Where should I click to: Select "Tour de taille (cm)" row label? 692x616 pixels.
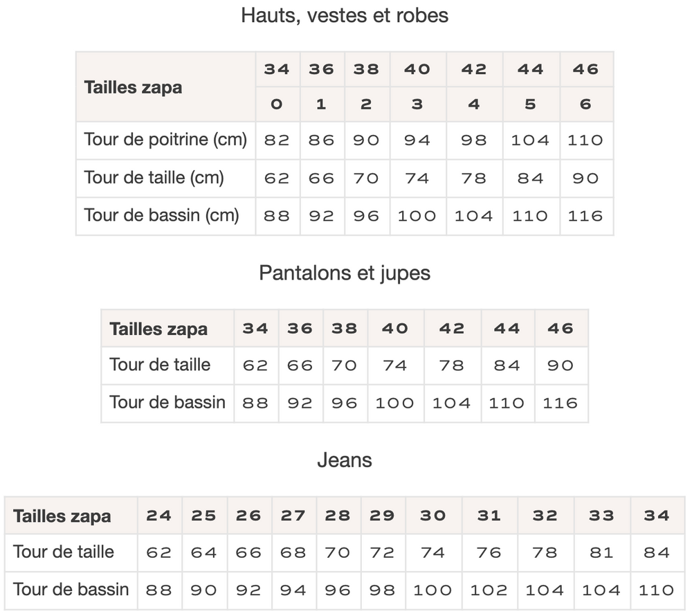point(154,178)
